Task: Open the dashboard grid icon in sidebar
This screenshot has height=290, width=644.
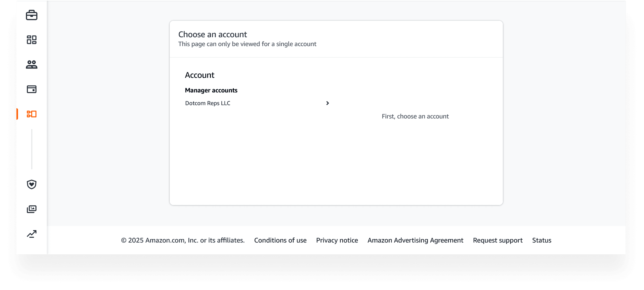Action: [x=31, y=40]
